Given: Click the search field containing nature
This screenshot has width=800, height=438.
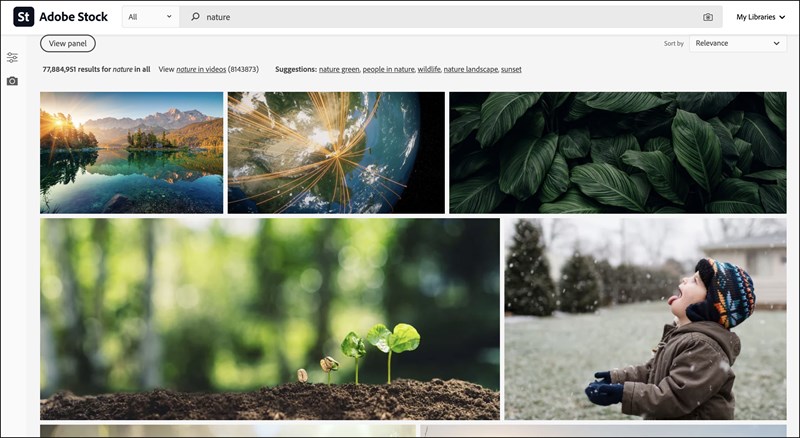Looking at the screenshot, I should [451, 17].
